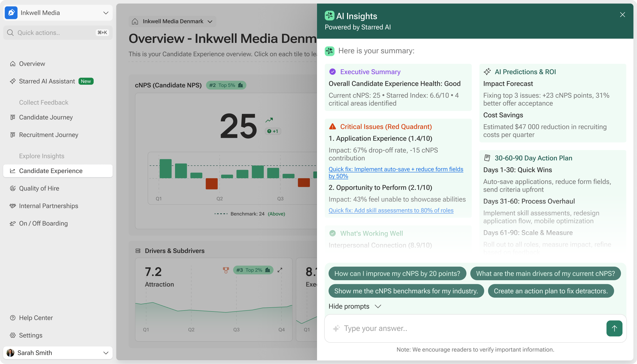Open Quality of Hire in sidebar
This screenshot has height=364, width=637.
[39, 188]
